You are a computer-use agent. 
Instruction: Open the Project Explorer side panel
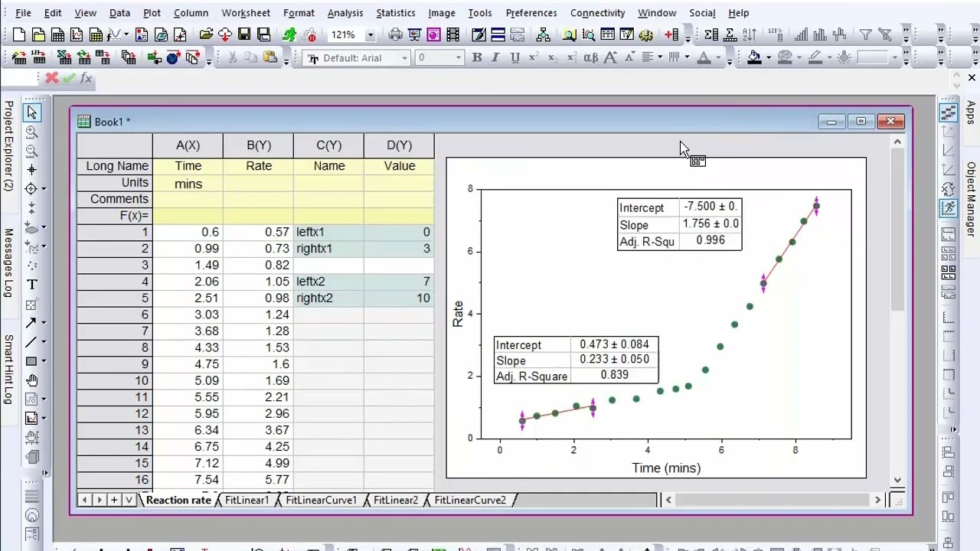8,145
